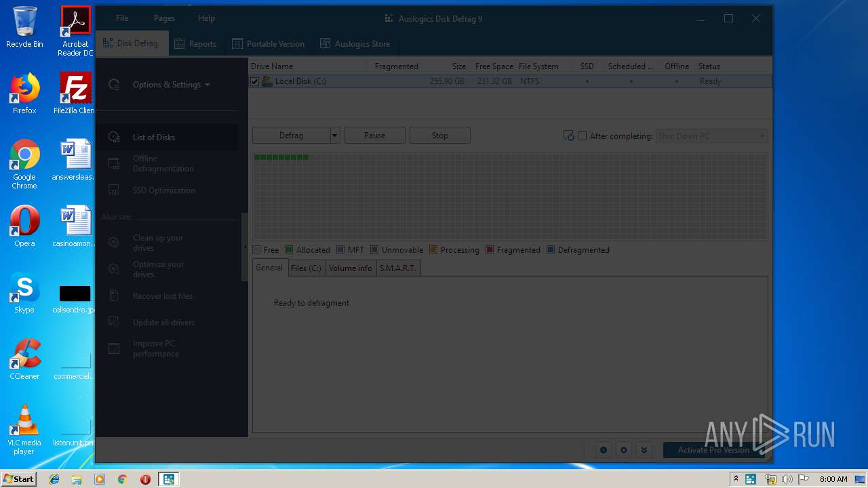Click the Defrag button
The image size is (868, 488).
[x=291, y=136]
